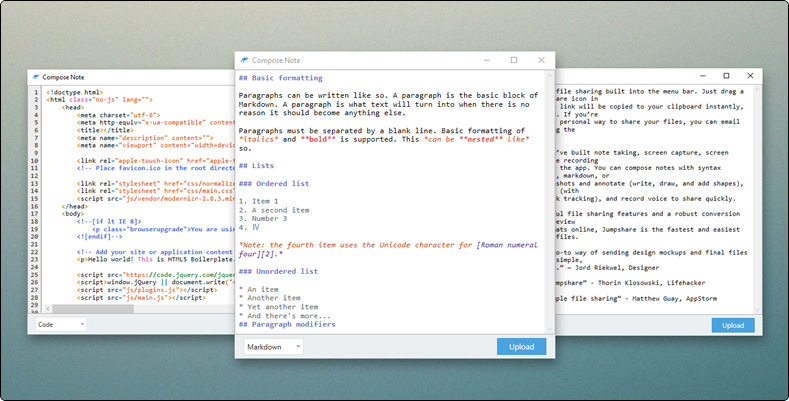Click the '### Ordered list' heading
The image size is (789, 401).
(x=274, y=184)
